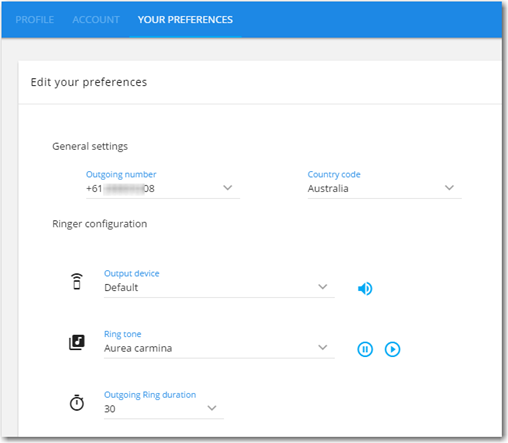Click the ringing phone icon
Viewport: 508px width, 443px height.
pos(77,281)
